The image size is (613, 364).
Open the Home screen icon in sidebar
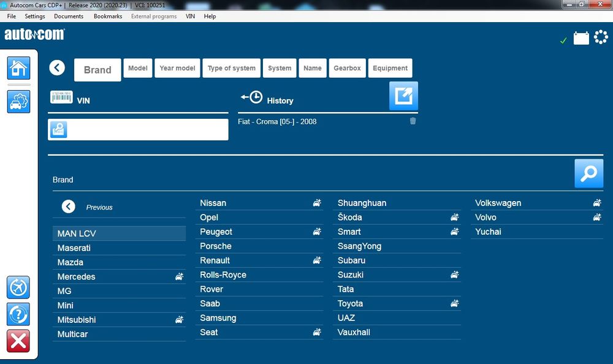pos(18,68)
